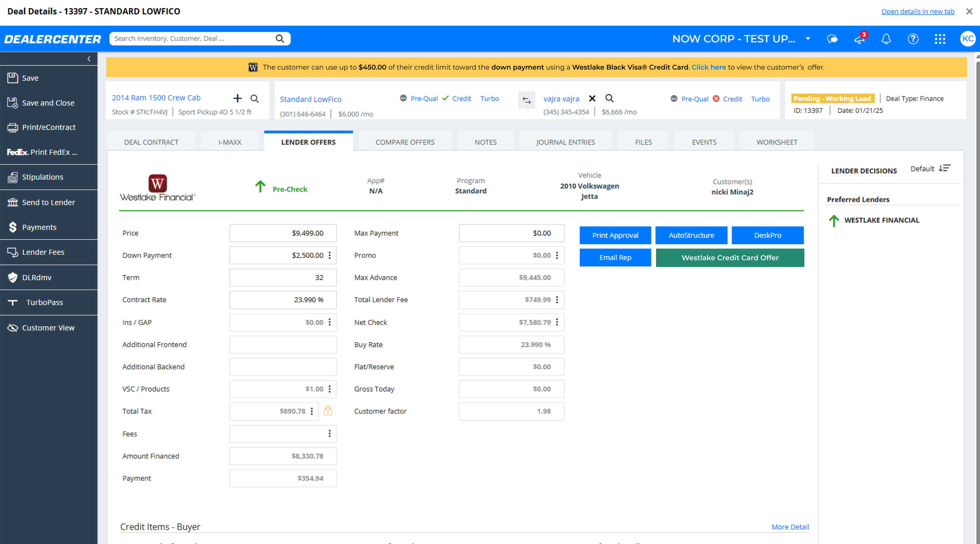The image size is (980, 544).
Task: Open the help question mark icon
Action: coord(913,39)
